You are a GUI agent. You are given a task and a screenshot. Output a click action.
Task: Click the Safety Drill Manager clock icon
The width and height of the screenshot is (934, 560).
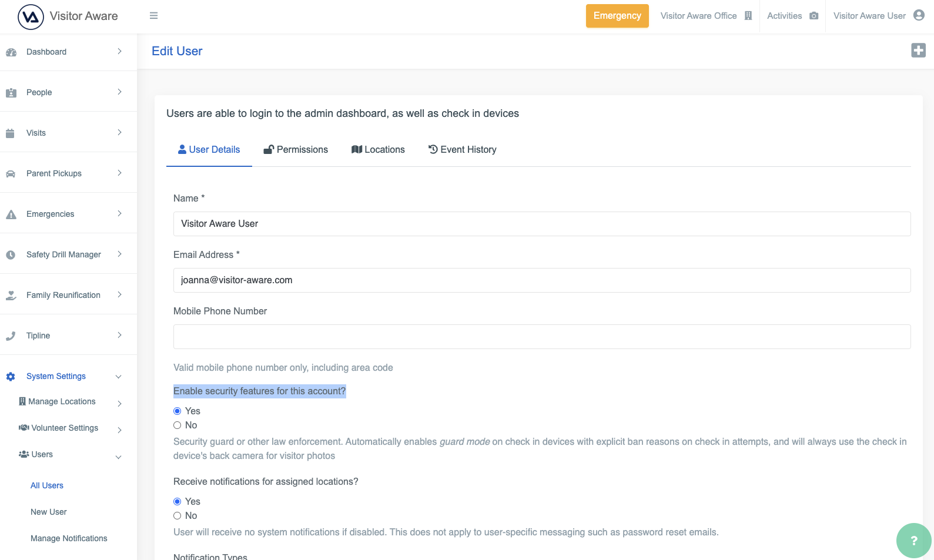pyautogui.click(x=11, y=255)
